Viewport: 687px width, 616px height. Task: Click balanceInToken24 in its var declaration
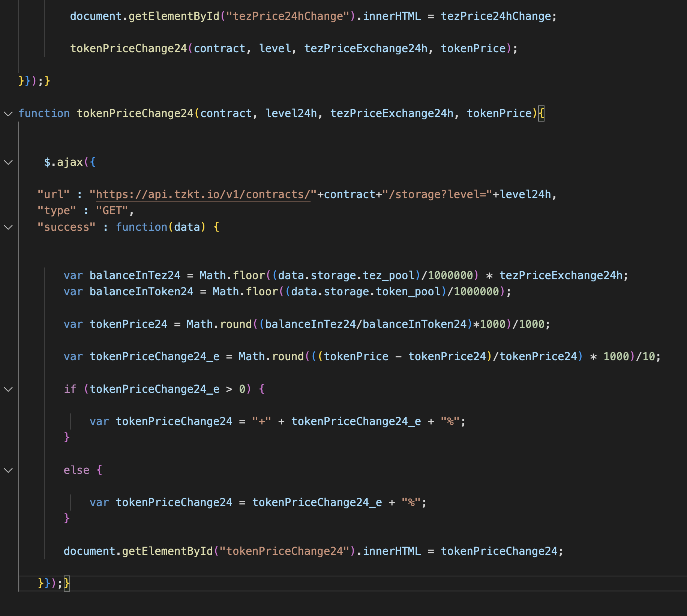tap(141, 292)
